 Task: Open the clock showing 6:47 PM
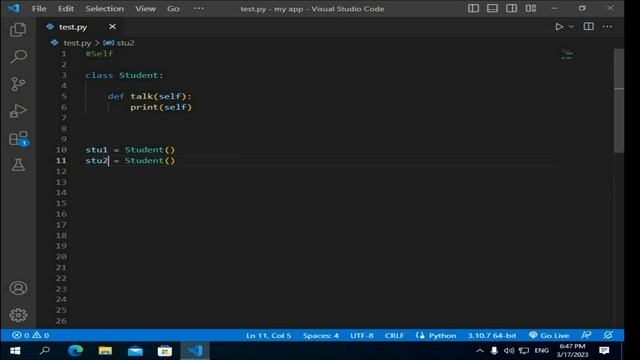point(572,351)
